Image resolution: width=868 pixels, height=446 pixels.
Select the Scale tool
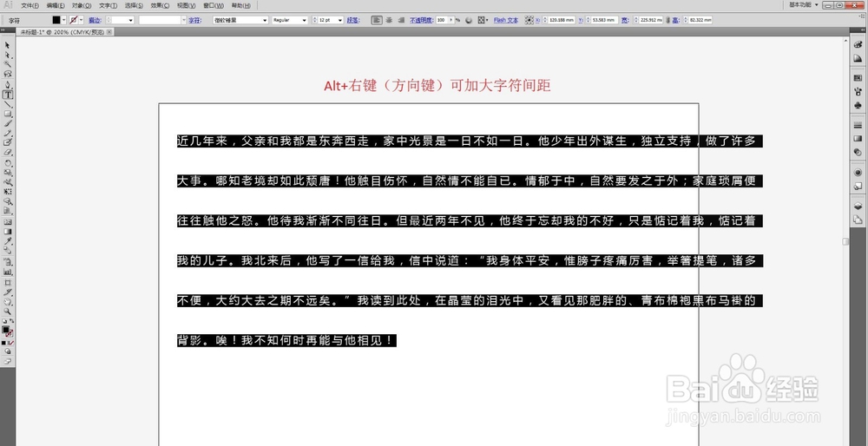pos(8,172)
